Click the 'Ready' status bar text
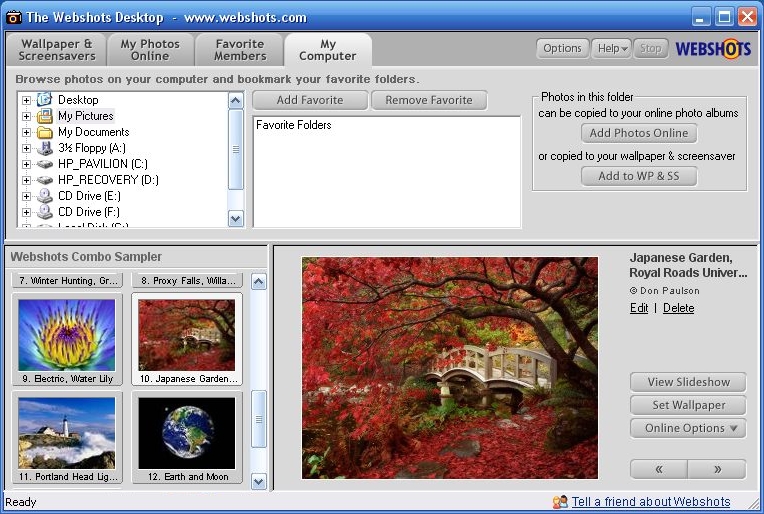 pos(20,502)
